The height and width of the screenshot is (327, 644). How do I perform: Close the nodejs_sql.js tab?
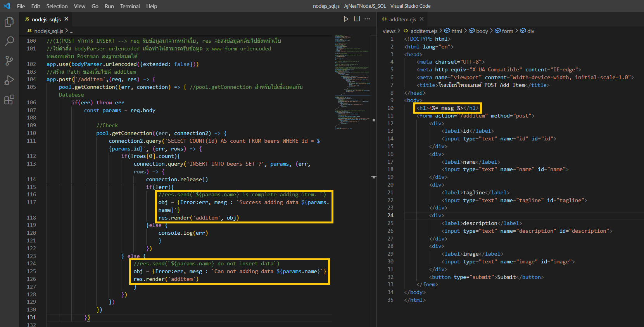coord(67,19)
